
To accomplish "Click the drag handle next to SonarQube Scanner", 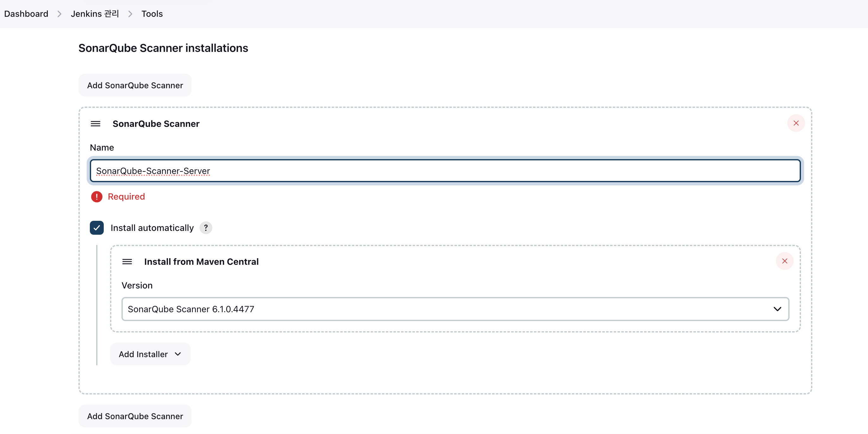I will point(95,124).
